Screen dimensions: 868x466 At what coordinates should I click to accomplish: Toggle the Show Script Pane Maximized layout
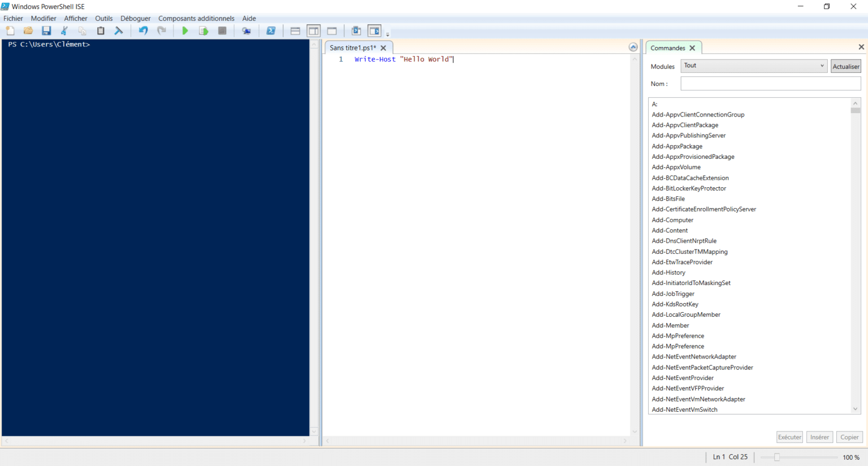tap(332, 31)
